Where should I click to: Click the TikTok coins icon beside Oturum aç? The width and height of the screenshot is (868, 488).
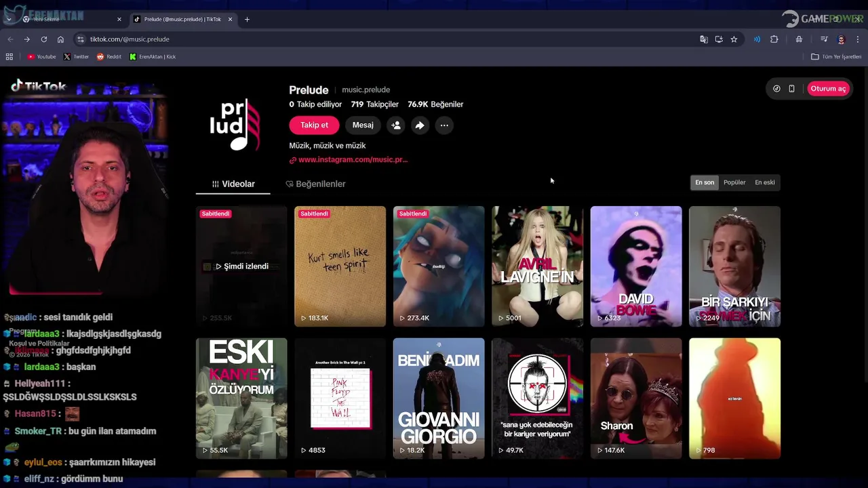(x=776, y=89)
